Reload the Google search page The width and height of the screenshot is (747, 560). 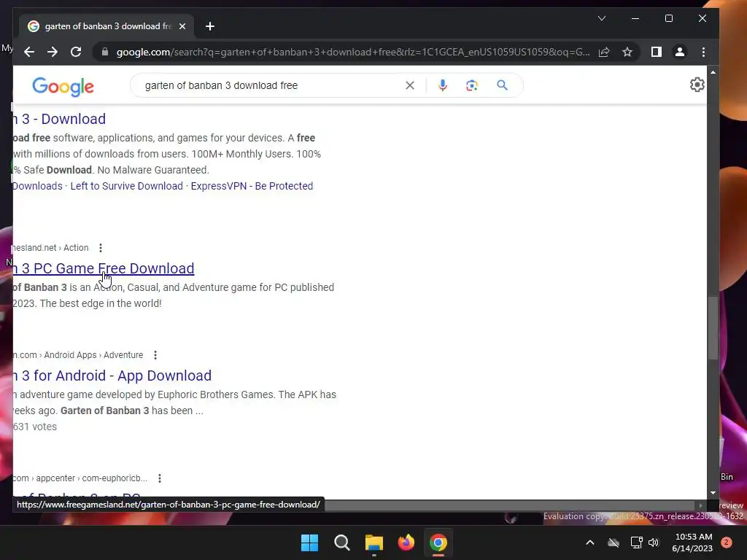coord(76,52)
